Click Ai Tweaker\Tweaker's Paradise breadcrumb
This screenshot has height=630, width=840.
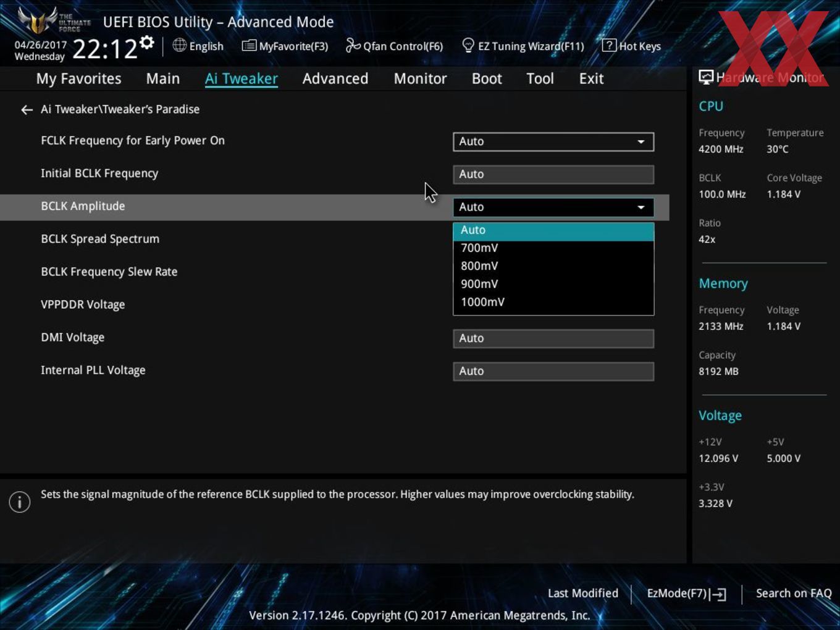(120, 109)
